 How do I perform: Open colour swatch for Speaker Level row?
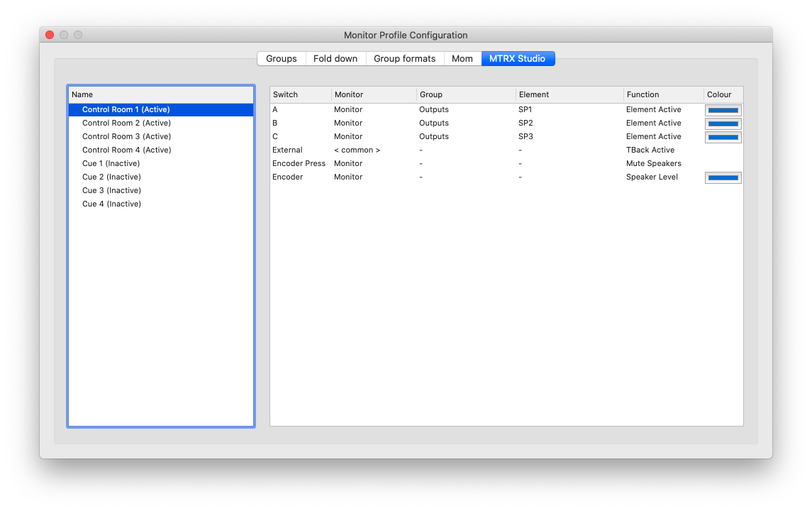[723, 177]
